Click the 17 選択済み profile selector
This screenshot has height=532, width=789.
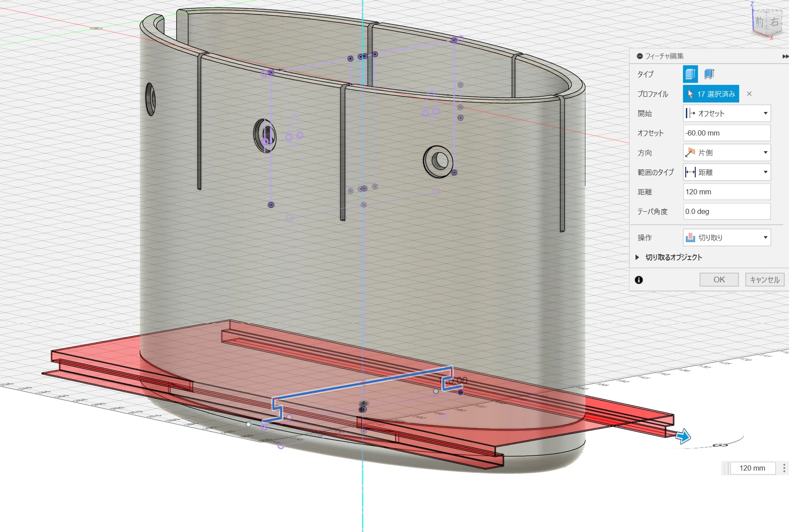711,94
